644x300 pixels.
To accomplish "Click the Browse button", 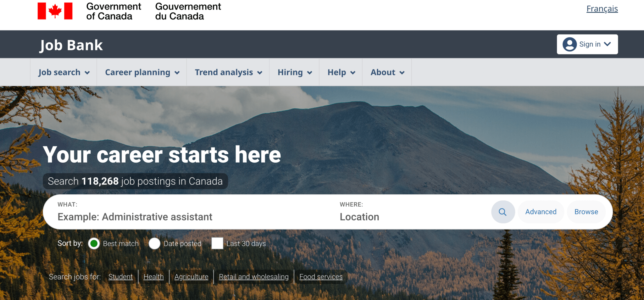I will 586,212.
